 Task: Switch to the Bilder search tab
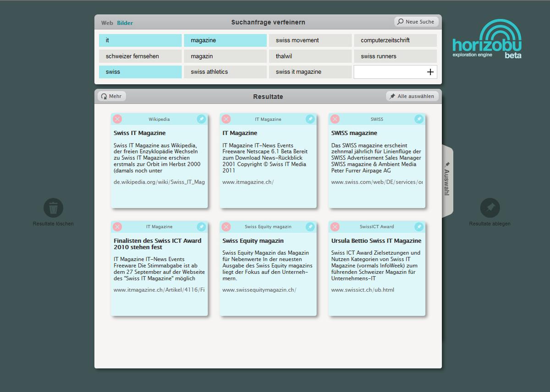125,23
